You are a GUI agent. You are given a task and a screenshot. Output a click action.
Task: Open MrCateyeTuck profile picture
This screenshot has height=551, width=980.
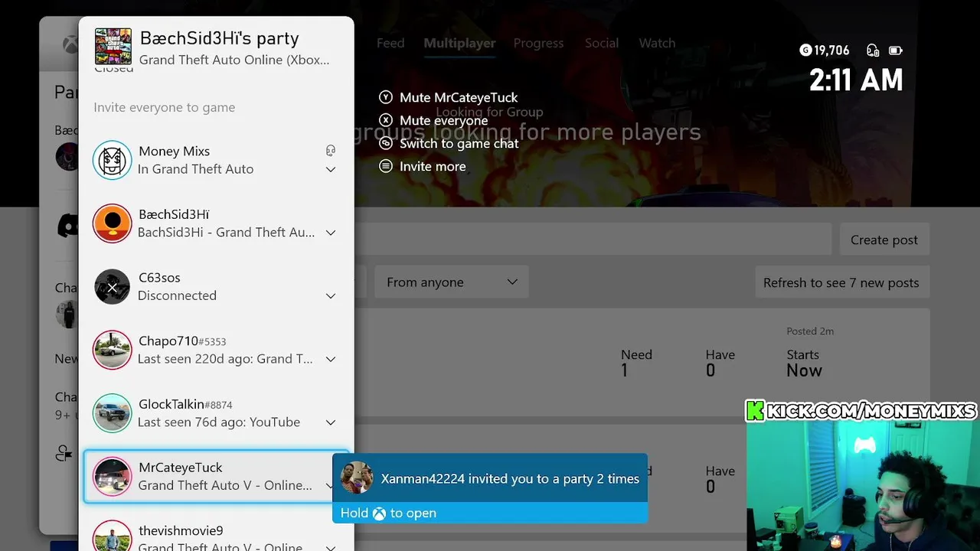tap(112, 476)
